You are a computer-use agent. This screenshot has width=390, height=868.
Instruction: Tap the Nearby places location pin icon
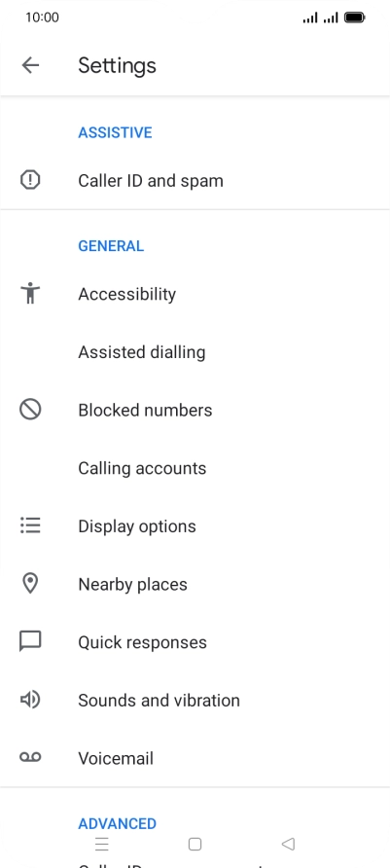point(30,584)
